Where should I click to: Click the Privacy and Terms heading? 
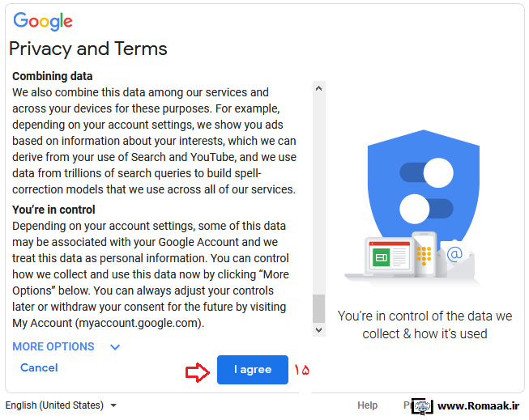(88, 49)
